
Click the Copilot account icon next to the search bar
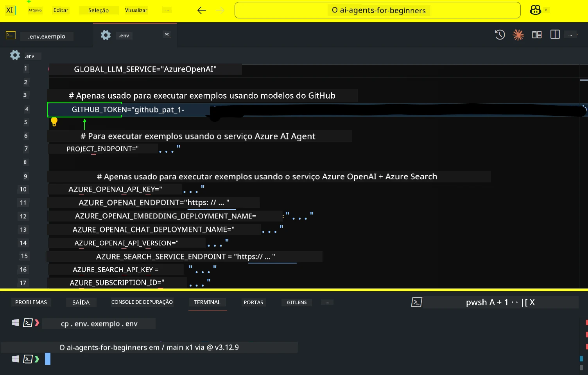point(535,10)
